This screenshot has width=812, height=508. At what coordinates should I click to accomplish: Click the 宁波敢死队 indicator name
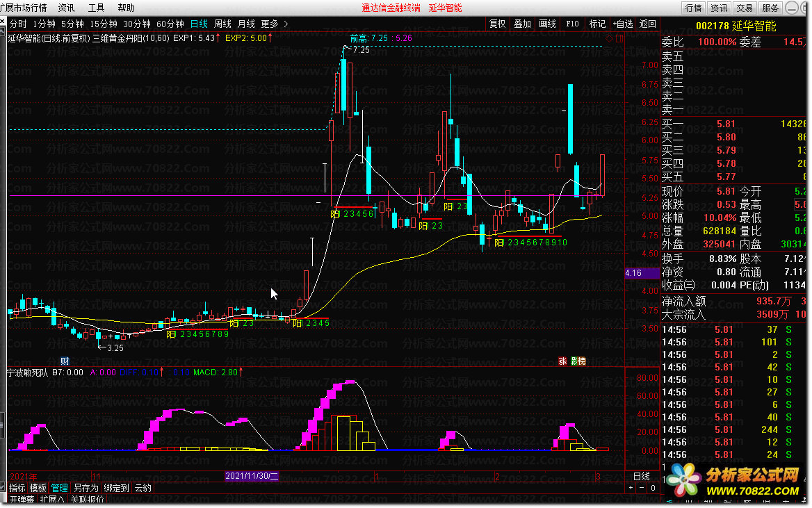[27, 372]
